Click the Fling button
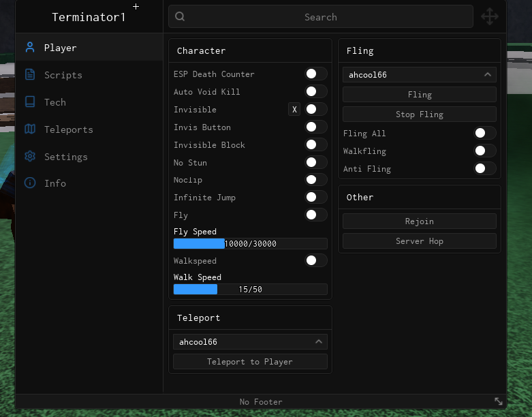Viewport: 532px width, 417px height. (420, 94)
